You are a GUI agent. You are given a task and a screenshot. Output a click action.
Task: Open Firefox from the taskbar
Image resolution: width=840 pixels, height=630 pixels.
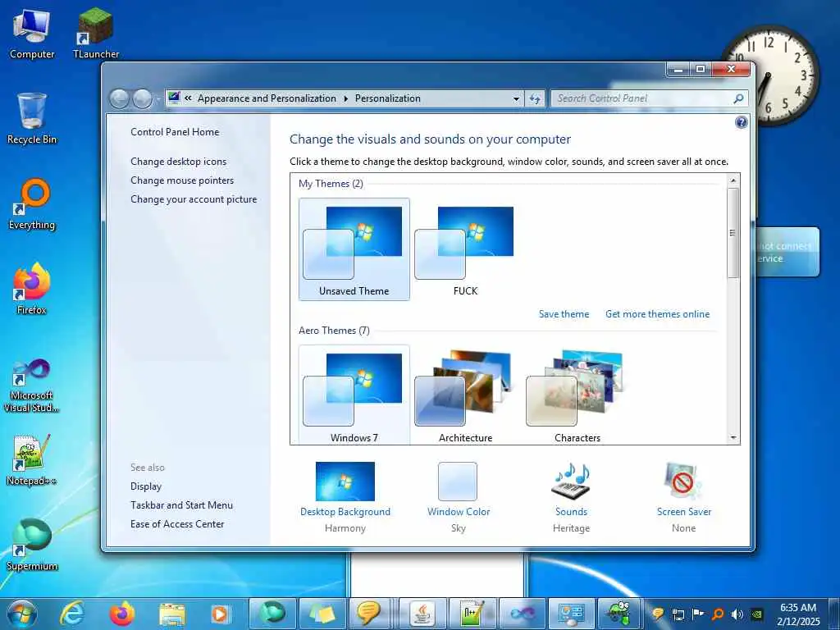point(121,614)
